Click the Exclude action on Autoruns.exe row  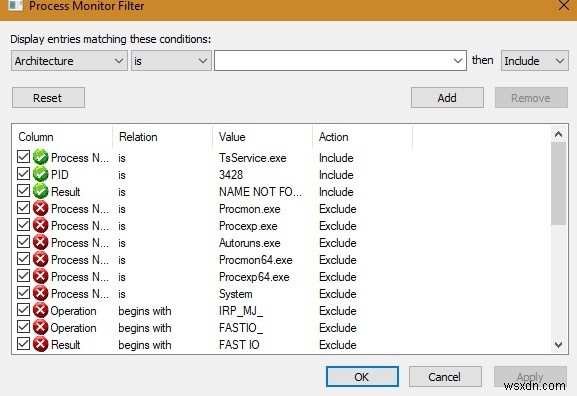pyautogui.click(x=337, y=243)
